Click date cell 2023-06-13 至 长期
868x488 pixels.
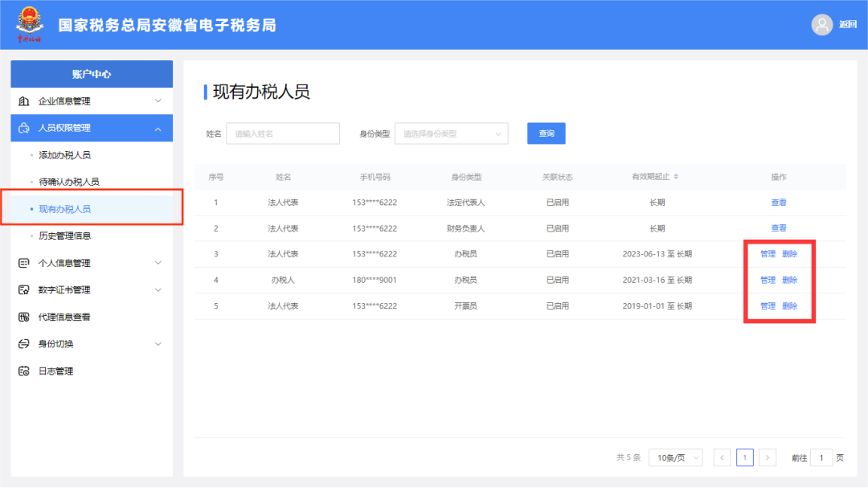click(x=657, y=254)
